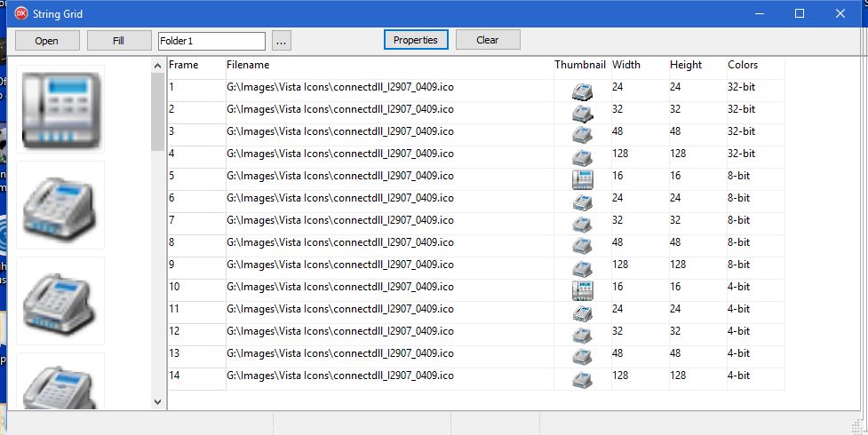Viewport: 868px width, 435px height.
Task: Focus the Folder1 input field
Action: [x=211, y=41]
